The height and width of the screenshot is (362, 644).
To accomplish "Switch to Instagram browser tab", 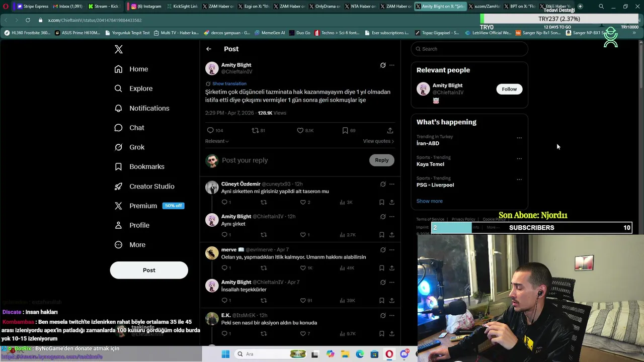I will [x=147, y=6].
